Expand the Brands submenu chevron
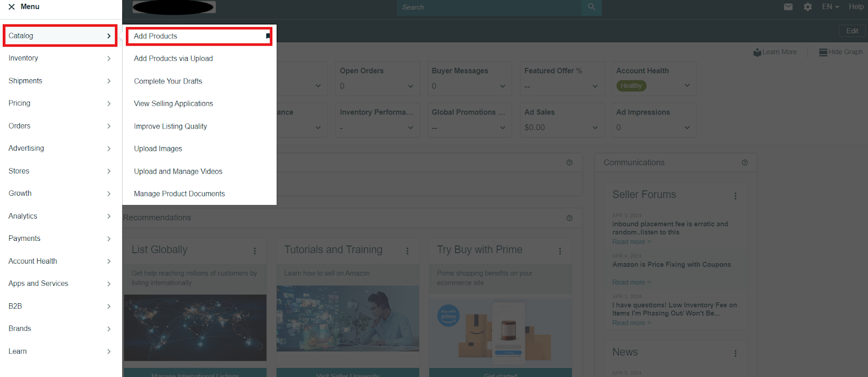The width and height of the screenshot is (868, 377). pos(109,329)
